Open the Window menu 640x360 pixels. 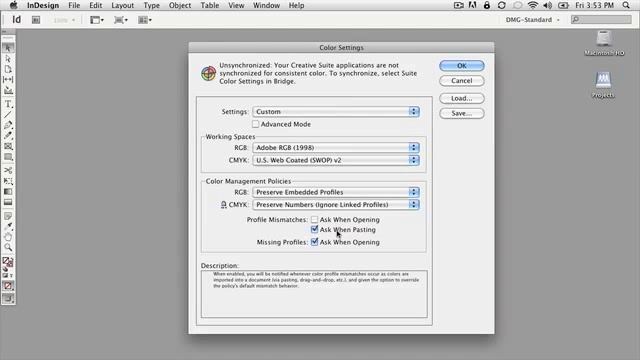coord(266,5)
